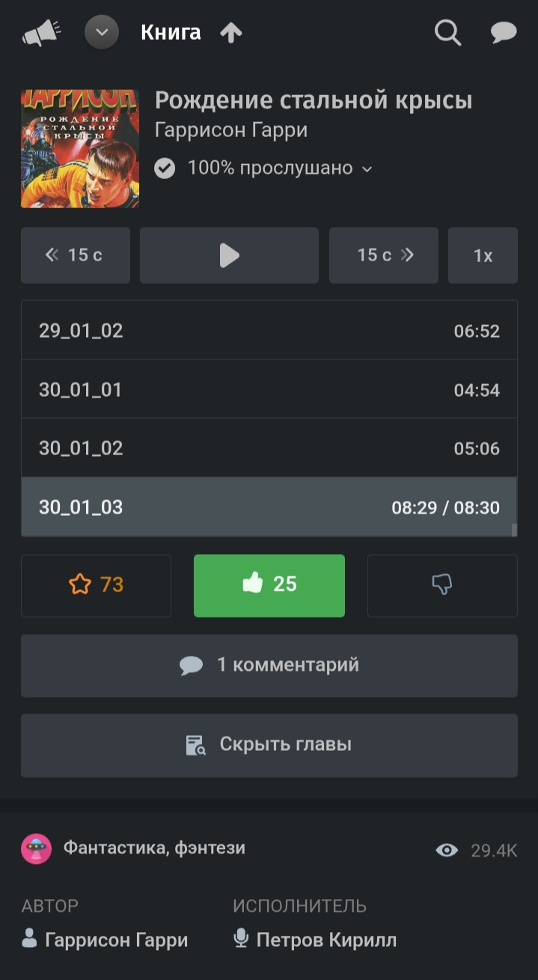Click the sci-fi genre UFO icon
The image size is (538, 980).
click(36, 850)
